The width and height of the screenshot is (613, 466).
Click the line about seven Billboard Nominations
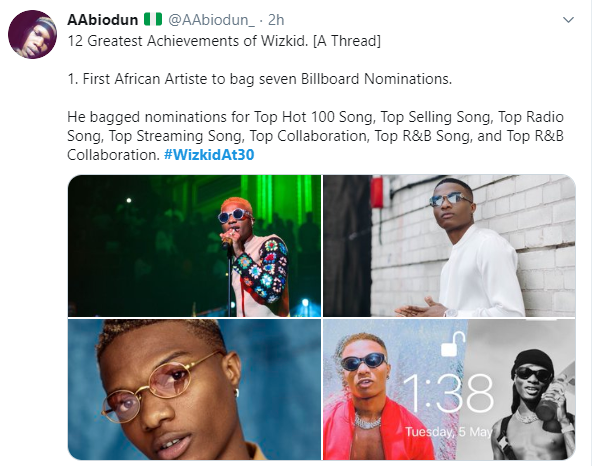260,79
